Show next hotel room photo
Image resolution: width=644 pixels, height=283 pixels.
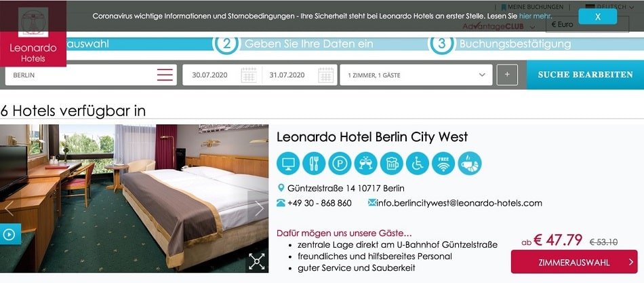258,208
